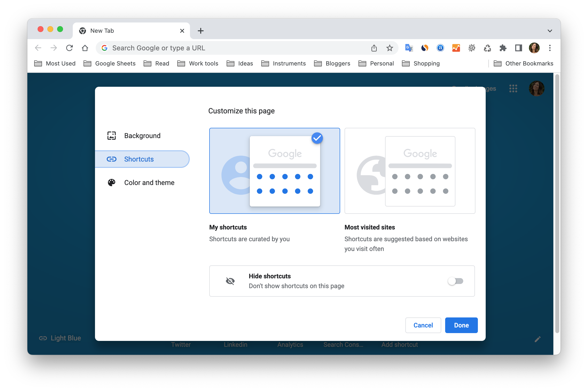
Task: Open the Linkedin shortcut
Action: pyautogui.click(x=235, y=345)
